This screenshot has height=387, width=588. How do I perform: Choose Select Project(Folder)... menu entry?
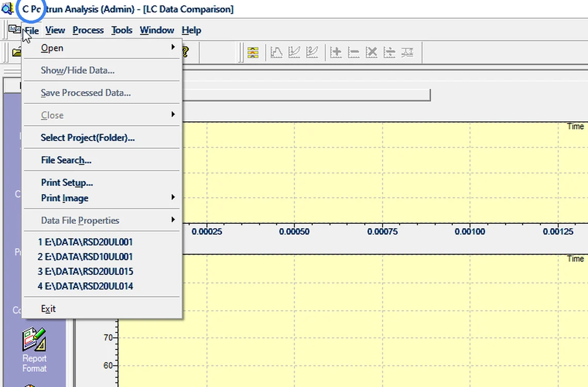click(x=102, y=138)
